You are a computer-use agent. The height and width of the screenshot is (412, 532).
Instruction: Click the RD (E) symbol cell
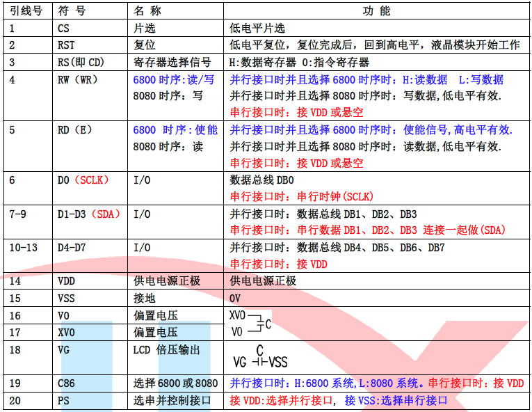click(75, 130)
